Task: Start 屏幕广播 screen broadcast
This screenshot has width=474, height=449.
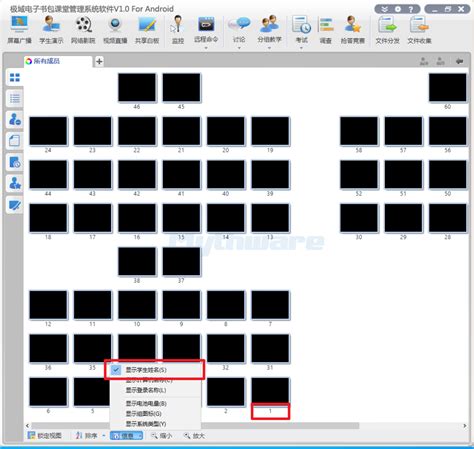Action: point(19,30)
